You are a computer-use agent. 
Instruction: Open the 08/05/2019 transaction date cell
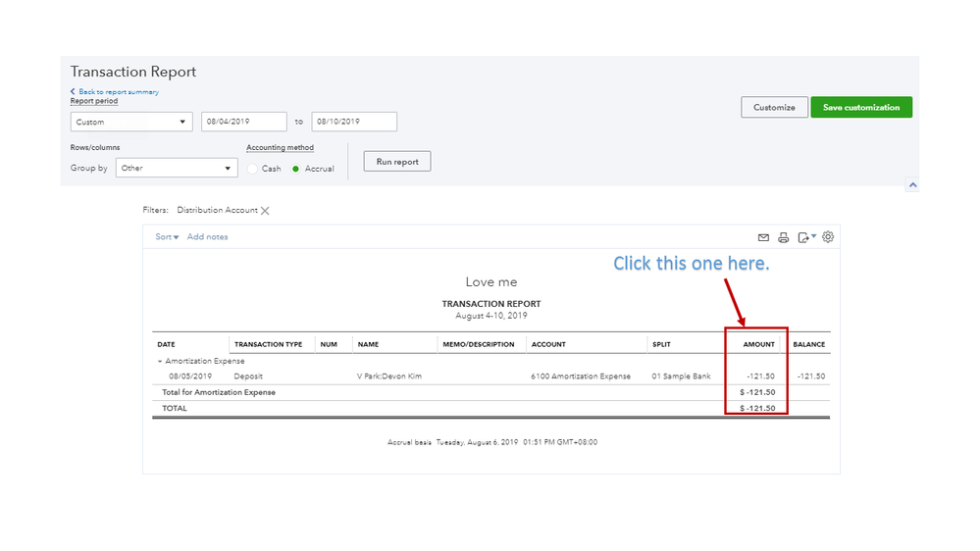[190, 376]
